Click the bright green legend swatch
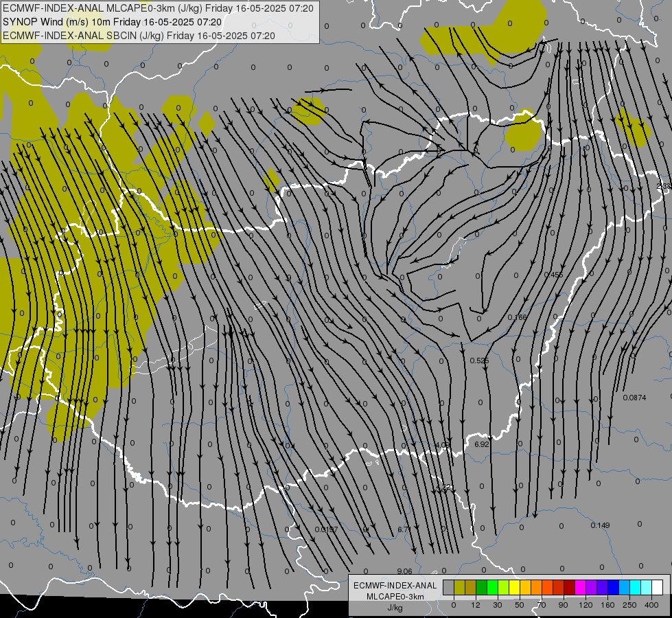 pyautogui.click(x=492, y=588)
